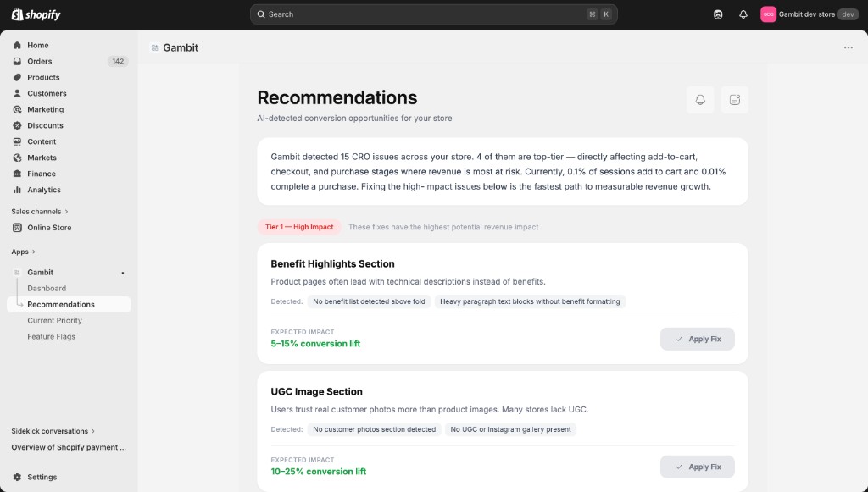
Task: Apply Fix for Benefit Highlights Section
Action: [x=698, y=339]
